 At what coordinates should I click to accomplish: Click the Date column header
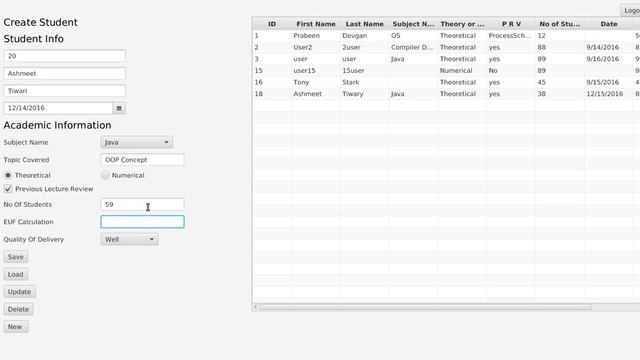(609, 24)
